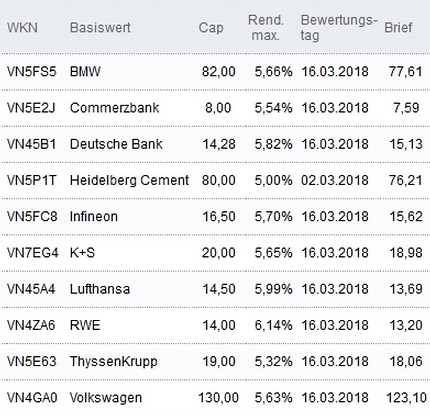Image resolution: width=430 pixels, height=415 pixels.
Task: Click the K+S basiswert name
Action: 82,253
